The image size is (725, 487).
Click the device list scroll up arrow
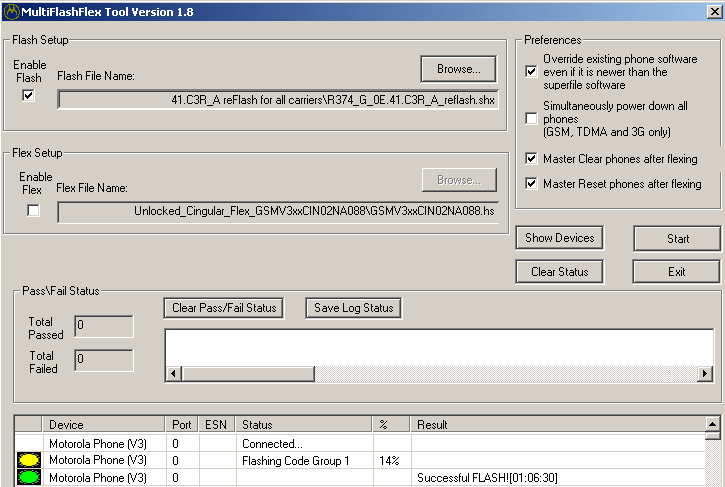(713, 424)
